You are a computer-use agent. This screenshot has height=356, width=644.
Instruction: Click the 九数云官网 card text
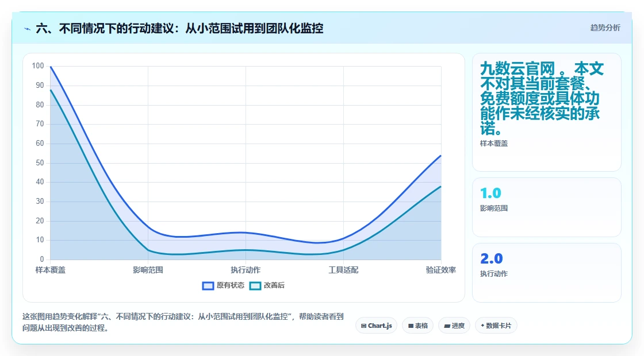(542, 98)
